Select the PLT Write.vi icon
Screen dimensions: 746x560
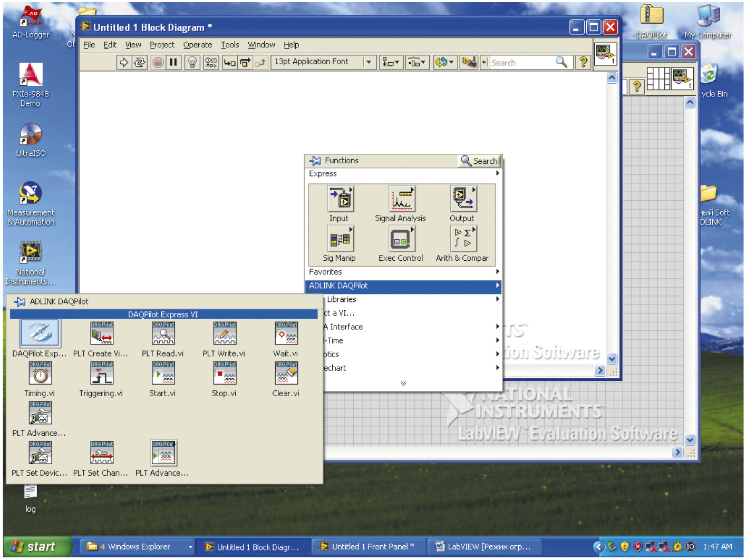click(x=225, y=334)
